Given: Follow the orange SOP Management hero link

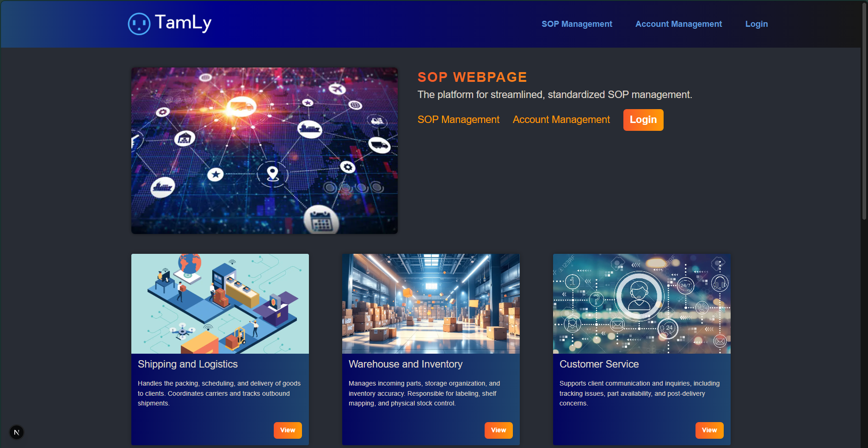Looking at the screenshot, I should pyautogui.click(x=458, y=120).
